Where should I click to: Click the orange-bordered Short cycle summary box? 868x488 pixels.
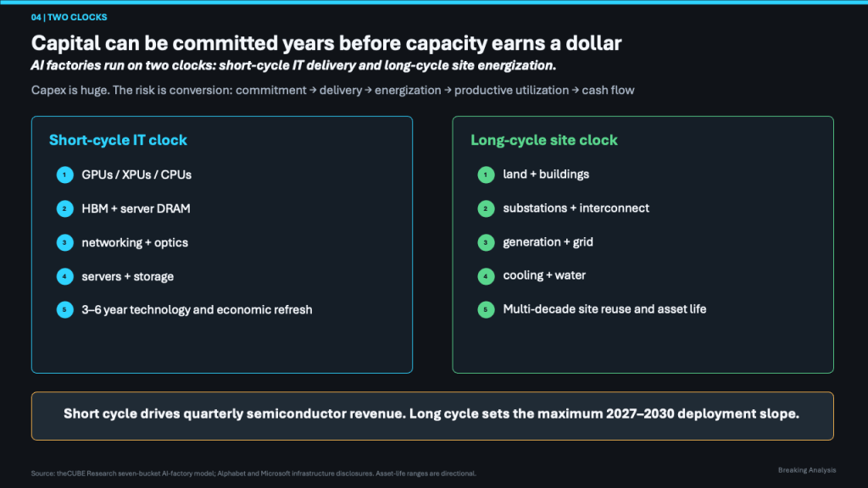[x=432, y=416]
